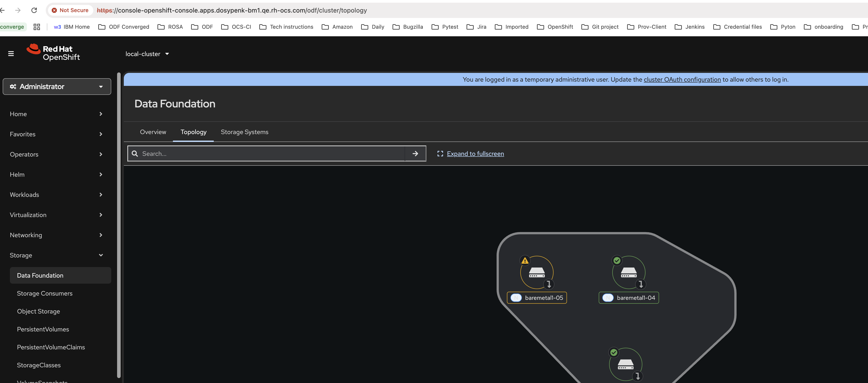
Task: Open Storage Consumers in sidebar
Action: pos(45,293)
